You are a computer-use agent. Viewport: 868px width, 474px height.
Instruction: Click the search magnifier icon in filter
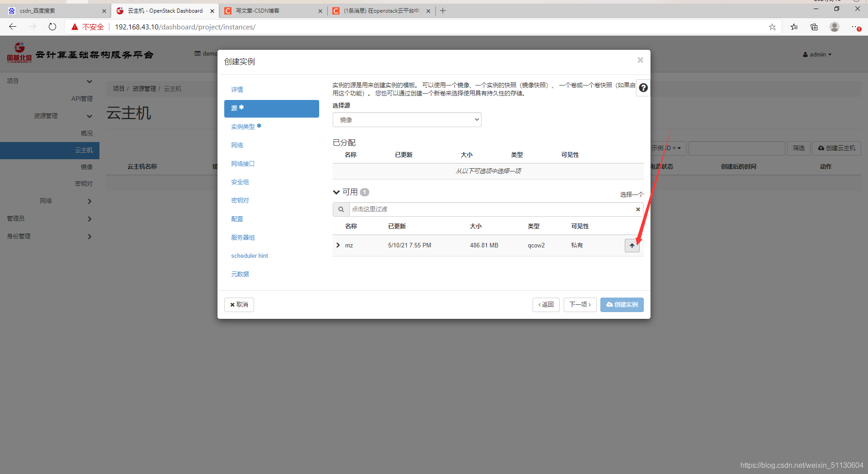point(341,209)
